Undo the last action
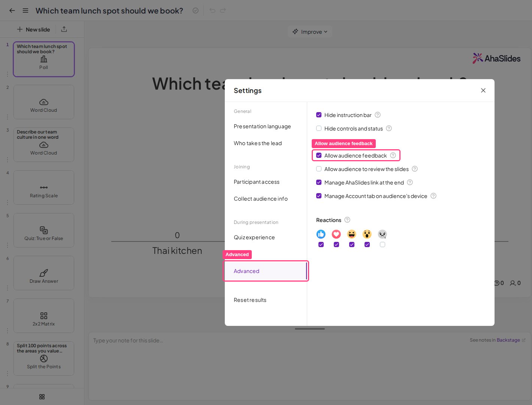Image resolution: width=532 pixels, height=405 pixels. [x=212, y=10]
